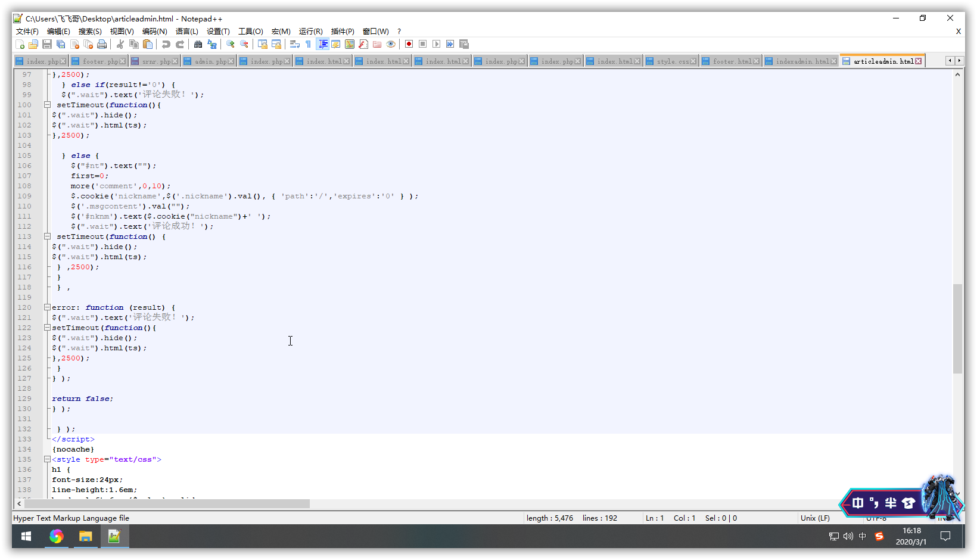Print the document using the printer icon
Image resolution: width=977 pixels, height=560 pixels.
pyautogui.click(x=102, y=44)
